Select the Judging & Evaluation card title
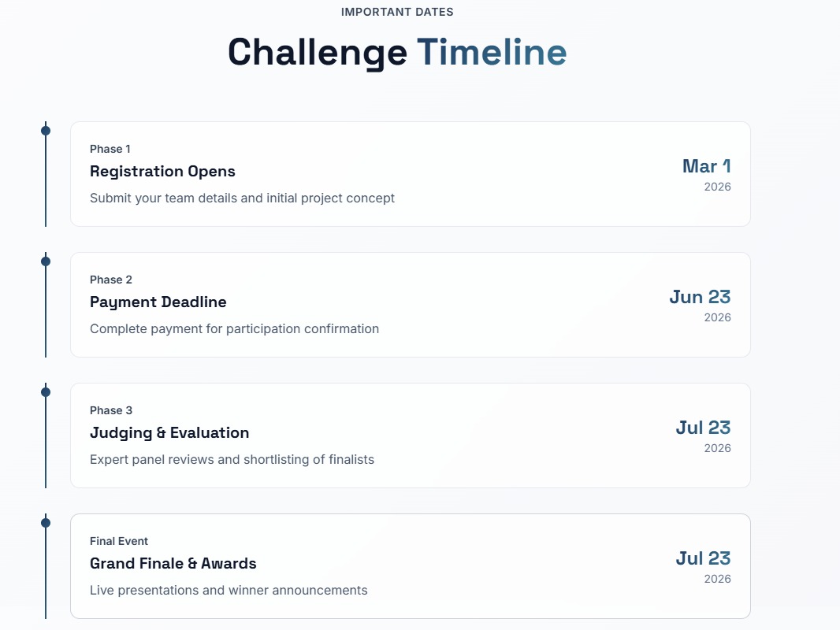The width and height of the screenshot is (840, 630). [x=169, y=433]
